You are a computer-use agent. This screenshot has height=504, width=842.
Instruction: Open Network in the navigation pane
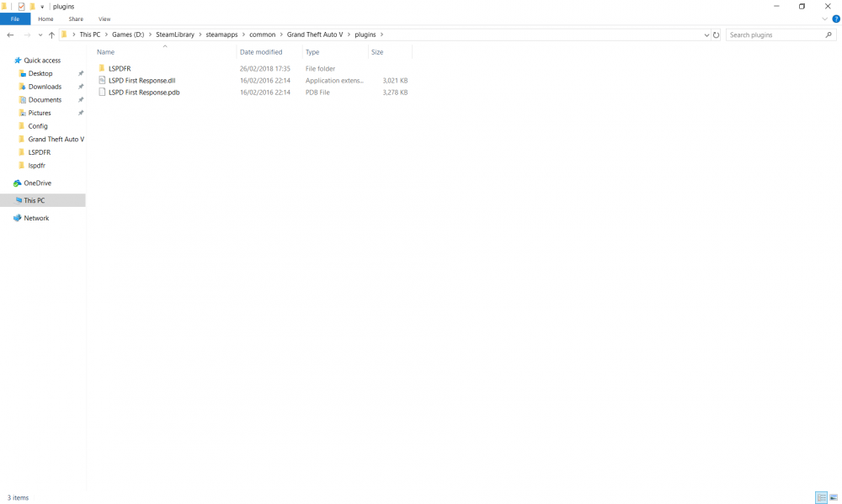coord(36,218)
